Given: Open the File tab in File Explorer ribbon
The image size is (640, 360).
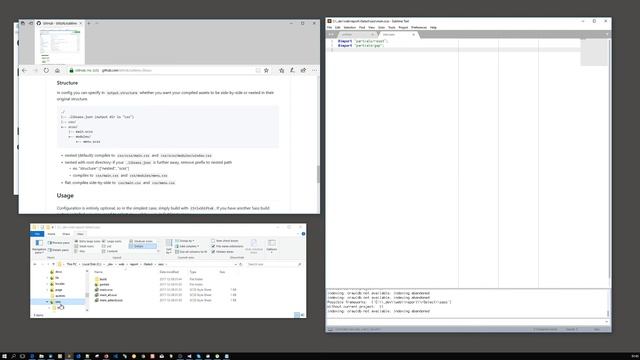Looking at the screenshot, I should pyautogui.click(x=37, y=234).
